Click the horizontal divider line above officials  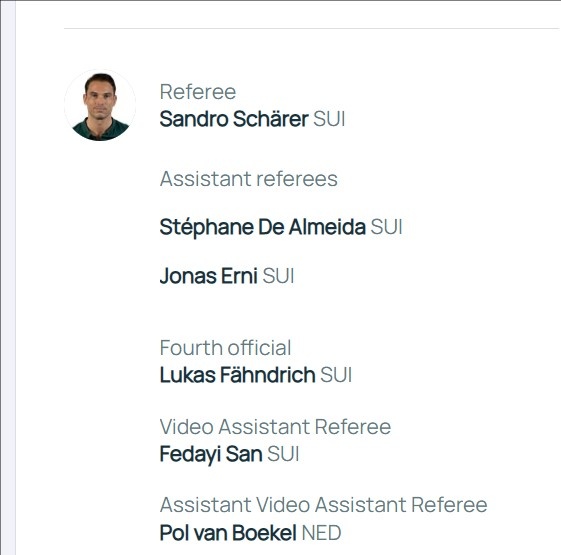pos(312,28)
